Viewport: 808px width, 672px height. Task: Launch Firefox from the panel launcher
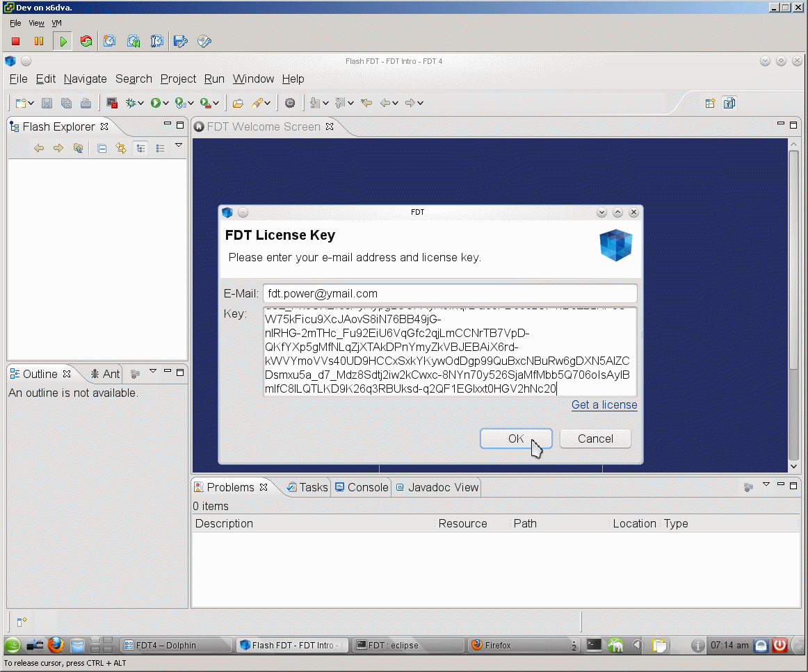point(56,645)
